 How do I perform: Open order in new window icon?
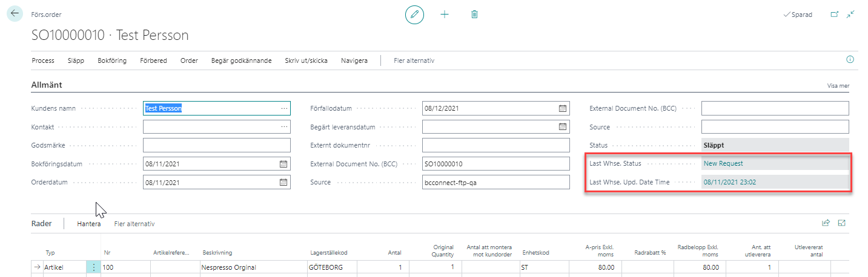click(834, 15)
